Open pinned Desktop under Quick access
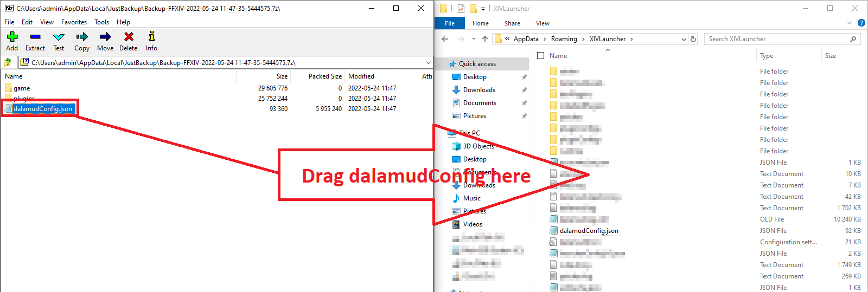868x292 pixels. coord(475,77)
